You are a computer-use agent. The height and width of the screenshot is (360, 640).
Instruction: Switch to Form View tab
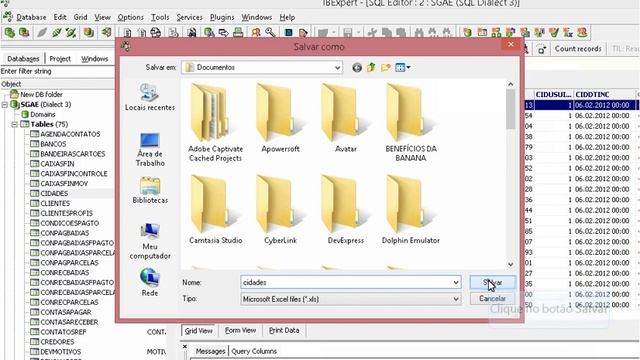pos(240,330)
